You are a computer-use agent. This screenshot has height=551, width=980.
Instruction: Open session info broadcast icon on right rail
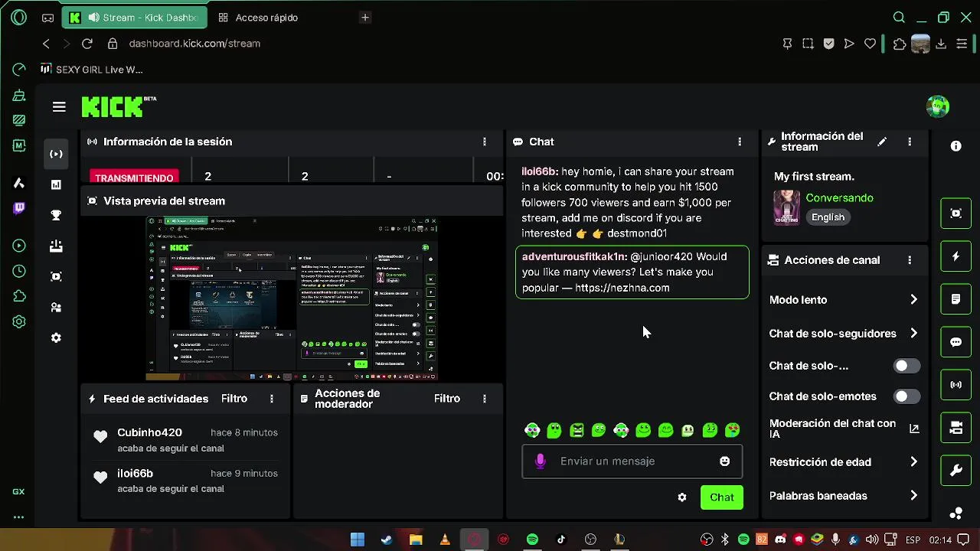click(x=955, y=385)
